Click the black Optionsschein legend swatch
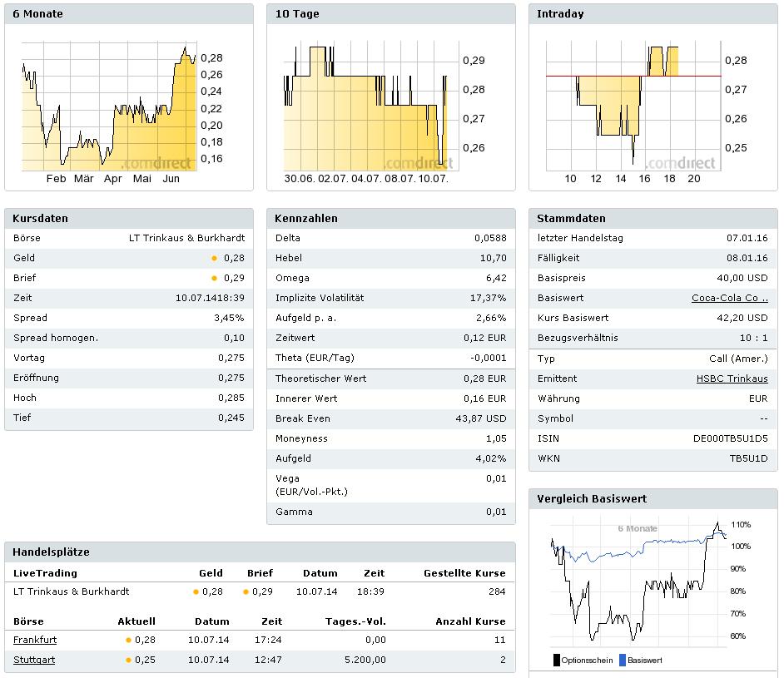 556,661
